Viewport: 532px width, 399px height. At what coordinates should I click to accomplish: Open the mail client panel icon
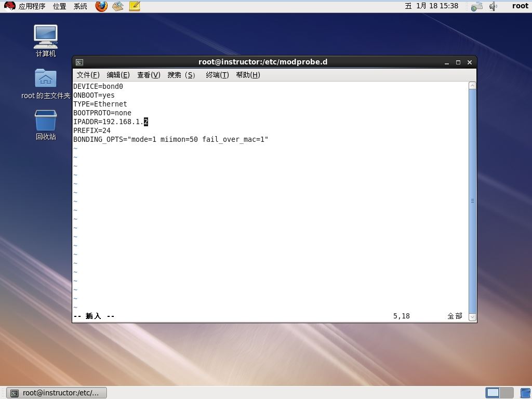[x=118, y=6]
